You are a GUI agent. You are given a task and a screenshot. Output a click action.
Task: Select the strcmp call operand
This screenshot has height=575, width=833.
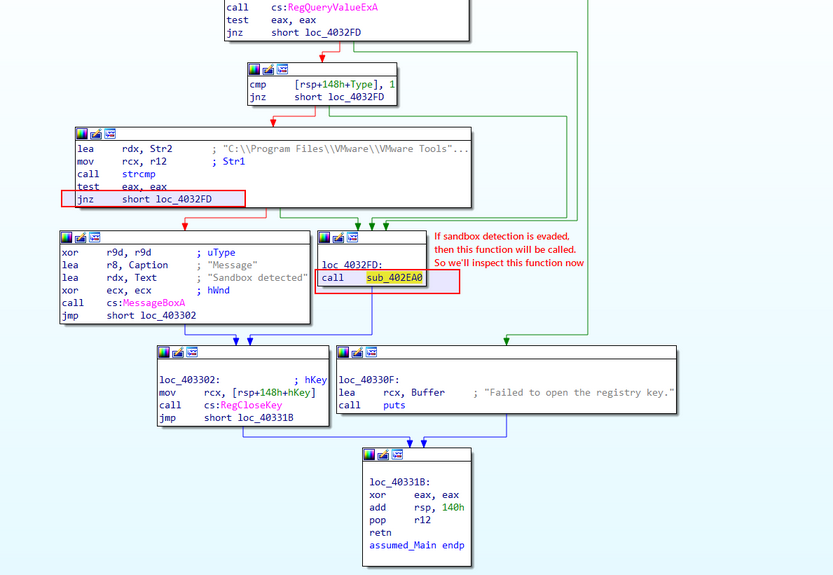[139, 174]
